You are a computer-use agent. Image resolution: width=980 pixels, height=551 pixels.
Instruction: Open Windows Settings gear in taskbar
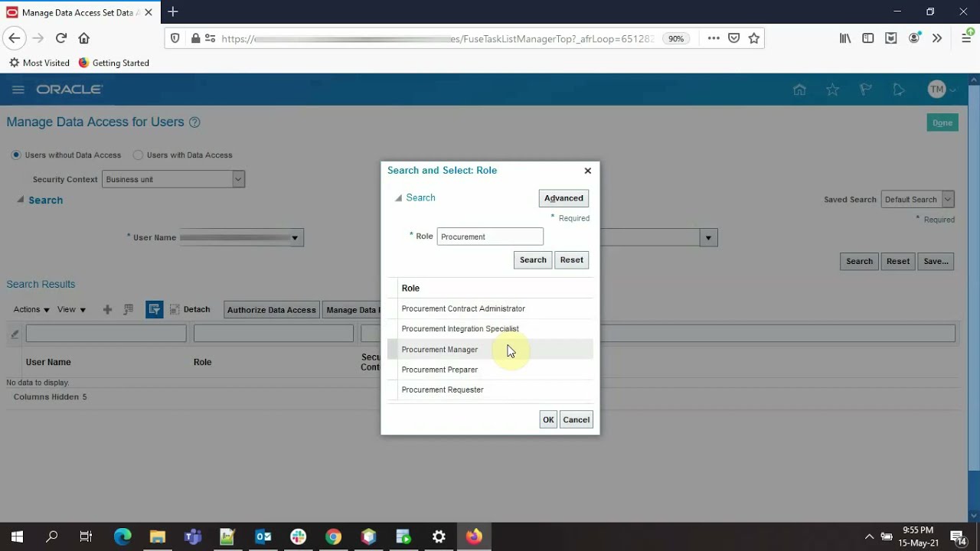click(439, 536)
